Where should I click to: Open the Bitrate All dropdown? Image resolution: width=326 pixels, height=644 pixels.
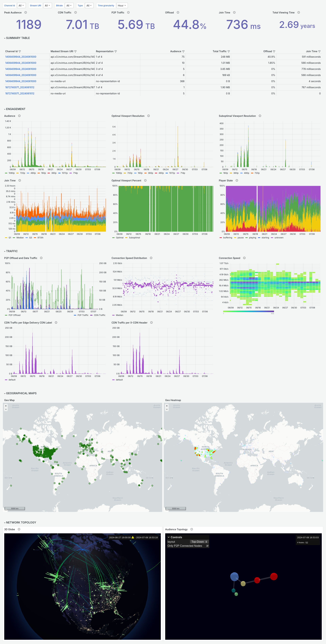(x=69, y=5)
